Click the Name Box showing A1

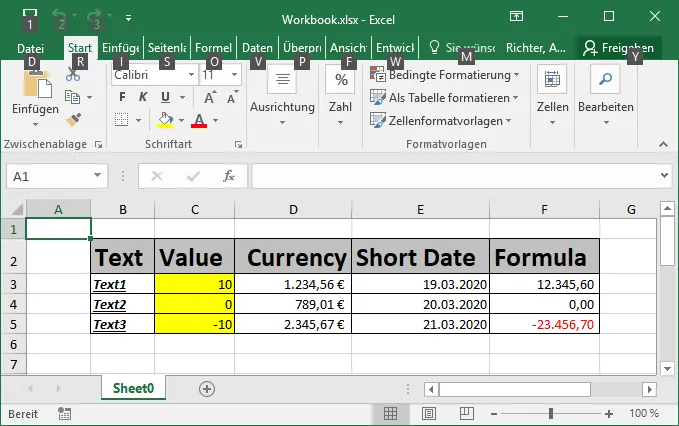[x=57, y=176]
